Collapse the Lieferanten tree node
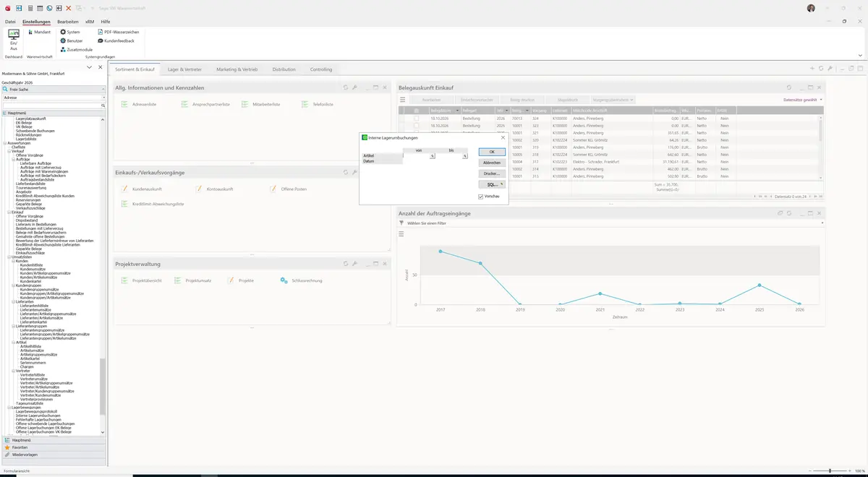This screenshot has height=477, width=868. [x=14, y=301]
